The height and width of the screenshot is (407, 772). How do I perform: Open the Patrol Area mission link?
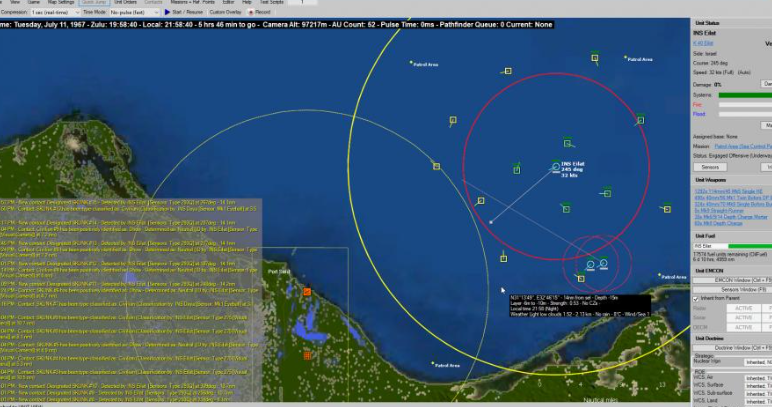point(743,146)
